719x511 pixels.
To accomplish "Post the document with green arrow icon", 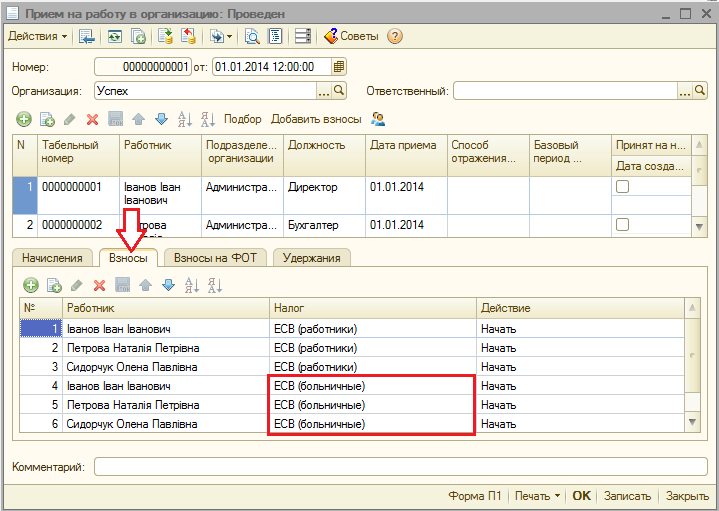I will (165, 36).
